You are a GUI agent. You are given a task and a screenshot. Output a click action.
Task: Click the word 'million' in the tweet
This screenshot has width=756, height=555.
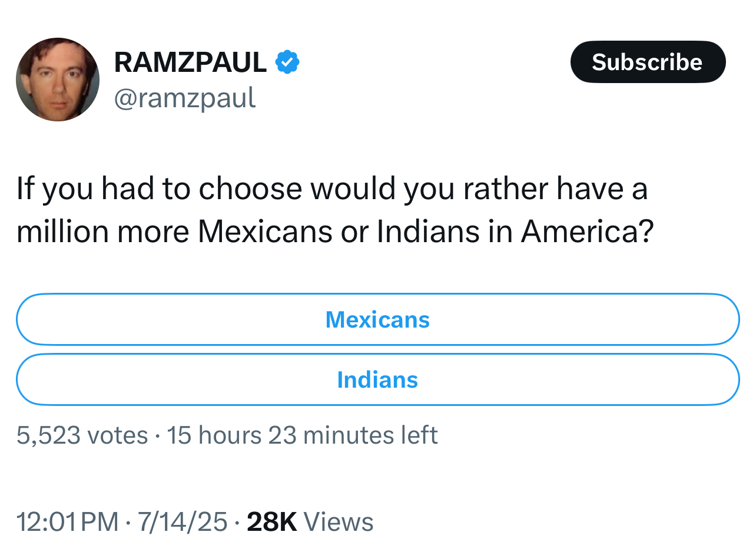(62, 232)
